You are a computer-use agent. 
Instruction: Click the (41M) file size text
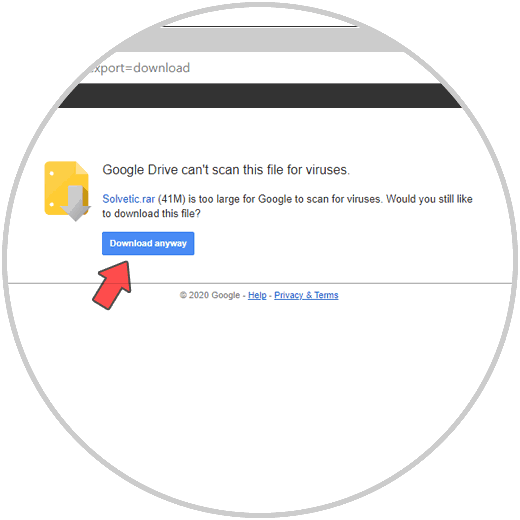171,199
